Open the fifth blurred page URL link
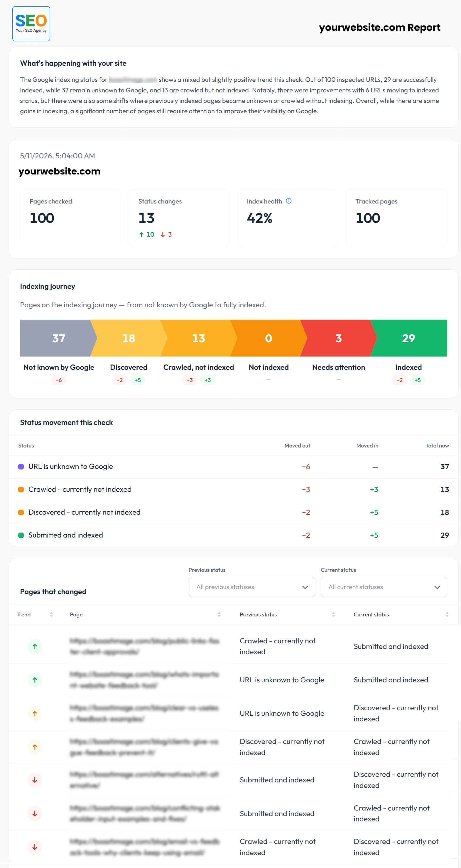This screenshot has height=868, width=461. click(x=144, y=780)
